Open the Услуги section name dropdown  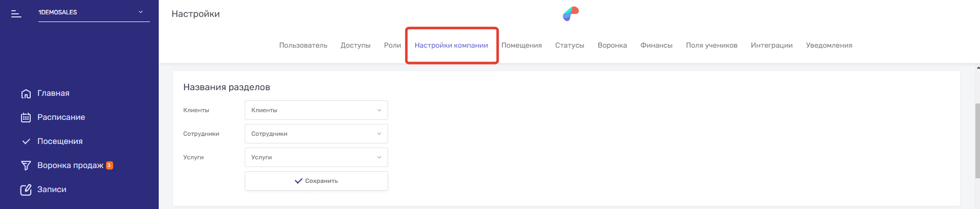coord(316,157)
